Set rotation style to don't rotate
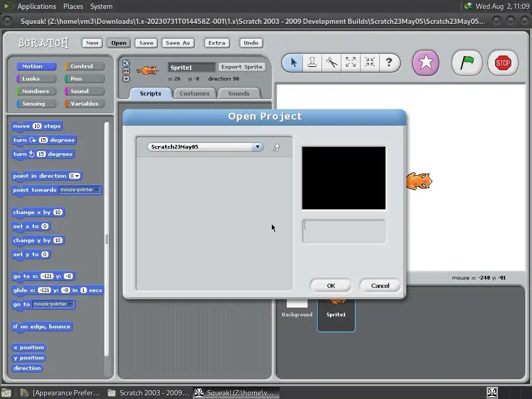This screenshot has width=532, height=399. (126, 79)
